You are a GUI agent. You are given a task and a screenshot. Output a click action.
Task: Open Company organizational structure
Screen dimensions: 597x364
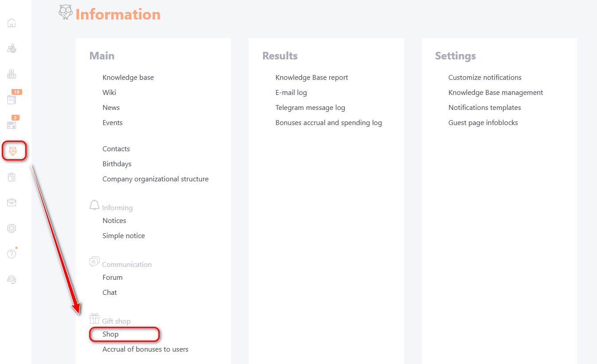click(x=155, y=179)
